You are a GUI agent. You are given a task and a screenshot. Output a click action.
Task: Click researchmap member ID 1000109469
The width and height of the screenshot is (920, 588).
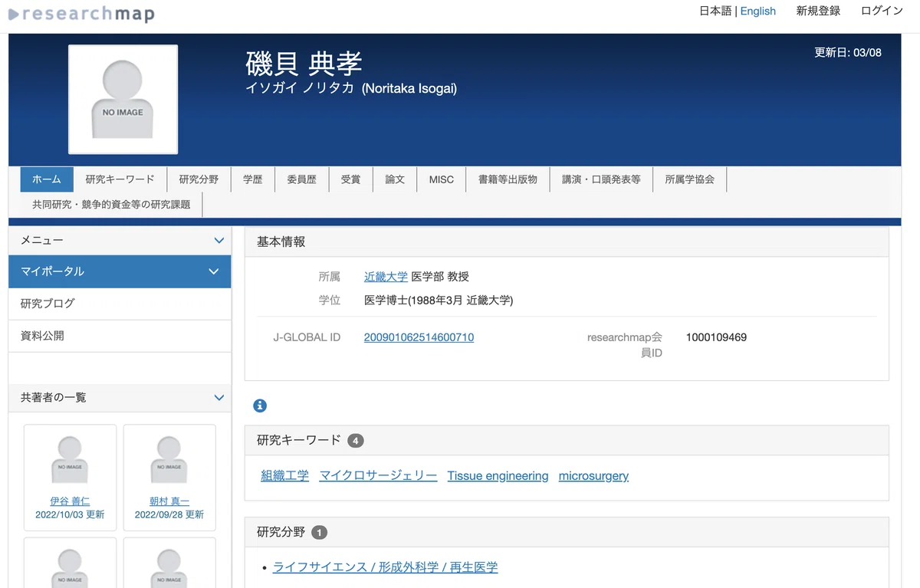point(716,337)
